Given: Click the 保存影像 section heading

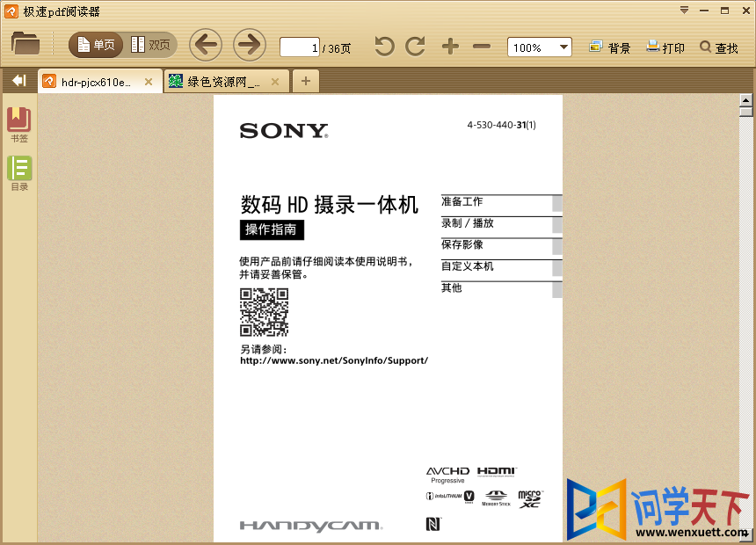Looking at the screenshot, I should [462, 244].
